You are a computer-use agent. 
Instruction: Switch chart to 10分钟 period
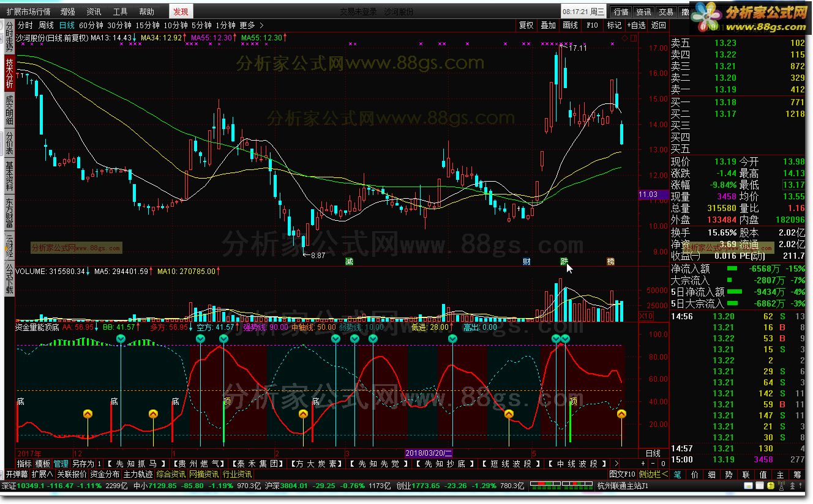pos(176,25)
